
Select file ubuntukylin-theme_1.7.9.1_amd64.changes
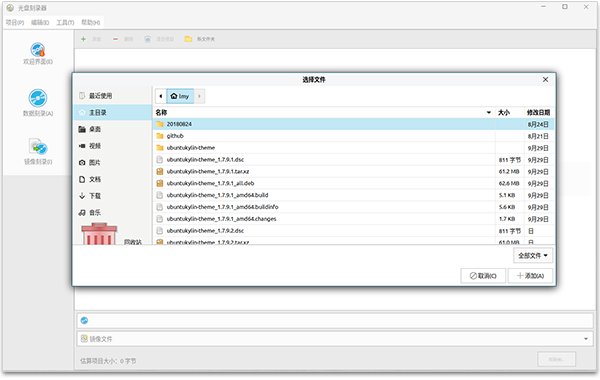click(352, 219)
